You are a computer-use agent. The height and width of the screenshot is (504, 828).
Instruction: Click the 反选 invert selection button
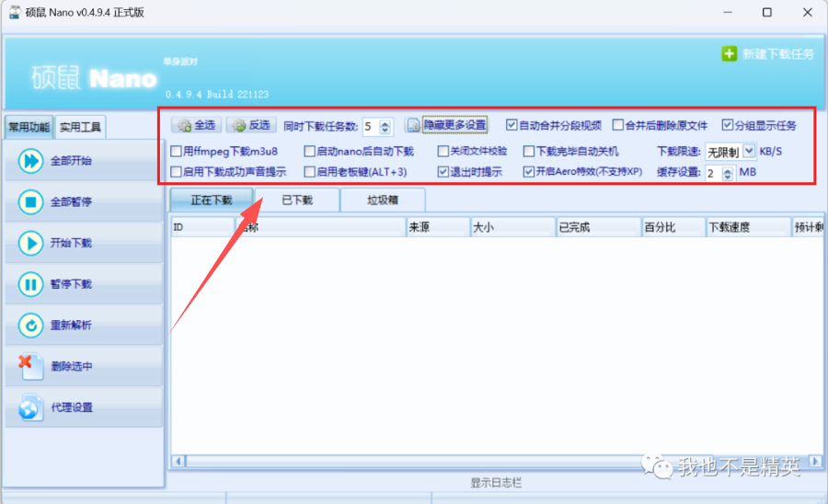click(251, 125)
